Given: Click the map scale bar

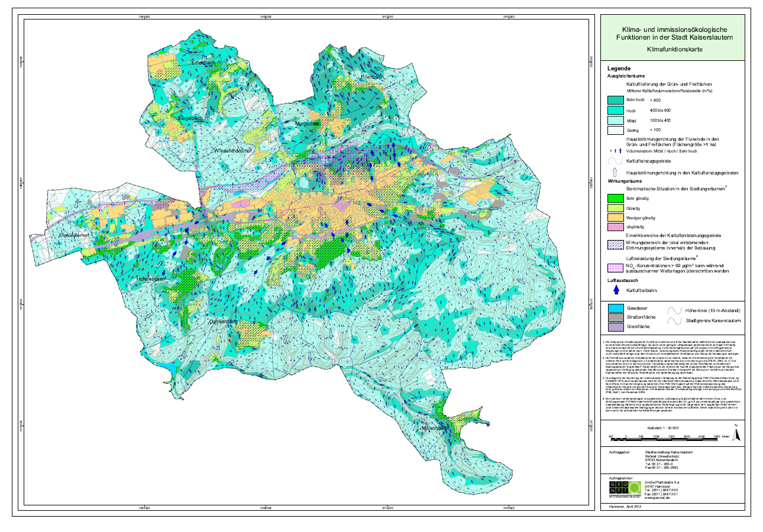Looking at the screenshot, I should point(664,437).
